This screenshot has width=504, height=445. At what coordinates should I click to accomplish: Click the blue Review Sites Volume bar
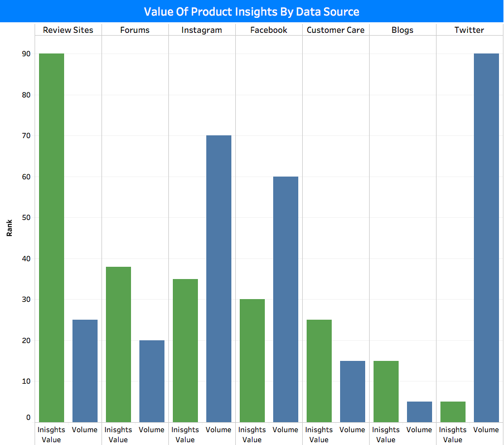[x=85, y=370]
